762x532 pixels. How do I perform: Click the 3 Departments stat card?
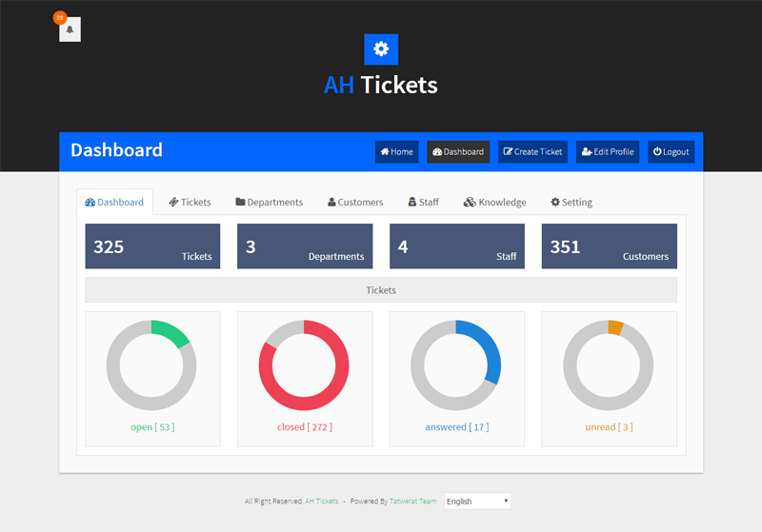pos(305,246)
